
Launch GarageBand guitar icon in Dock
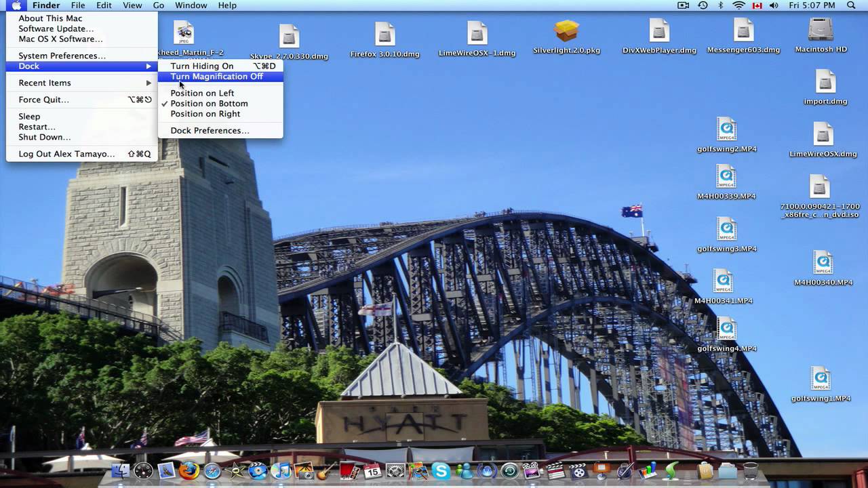[326, 470]
